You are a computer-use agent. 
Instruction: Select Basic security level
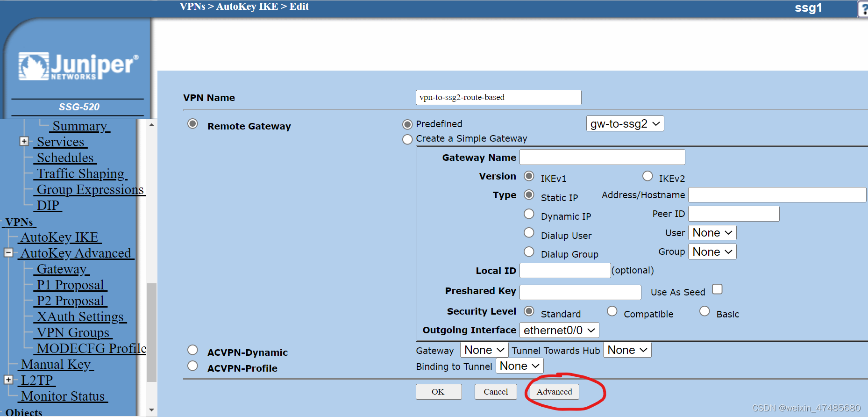(x=704, y=311)
